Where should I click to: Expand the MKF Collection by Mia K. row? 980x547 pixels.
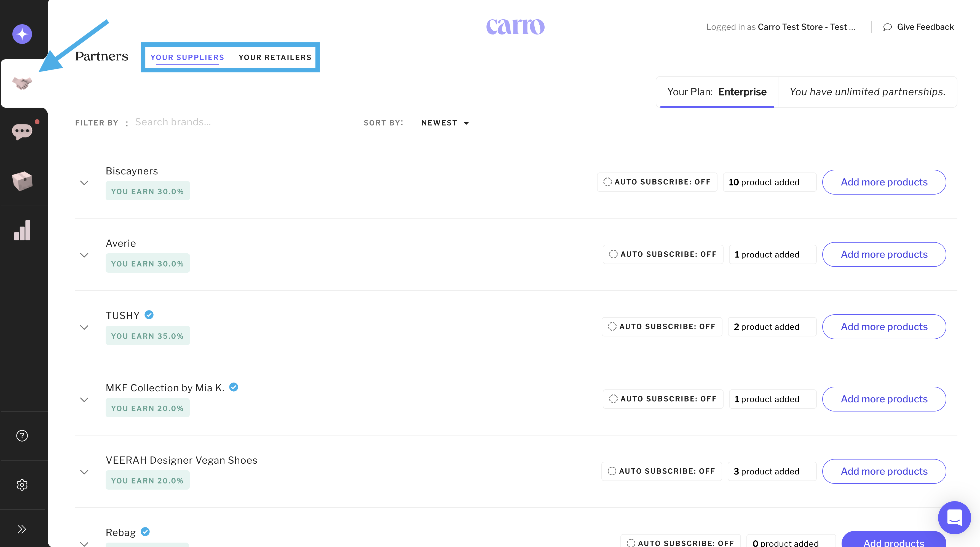point(84,400)
